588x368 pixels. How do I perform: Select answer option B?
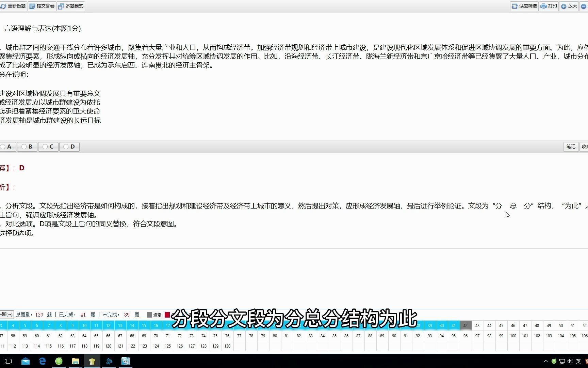pyautogui.click(x=27, y=147)
